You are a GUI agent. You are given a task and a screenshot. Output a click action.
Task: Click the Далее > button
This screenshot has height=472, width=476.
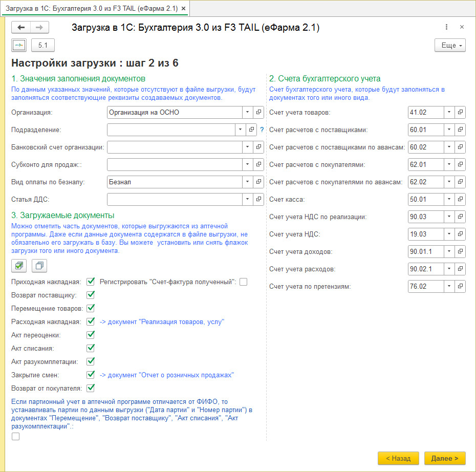[445, 458]
